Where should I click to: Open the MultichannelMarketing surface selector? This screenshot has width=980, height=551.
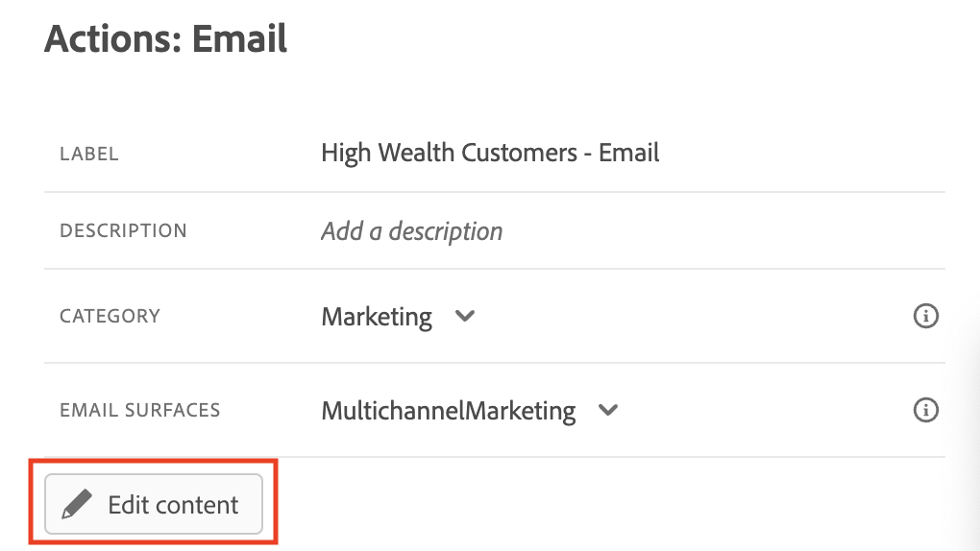[470, 411]
